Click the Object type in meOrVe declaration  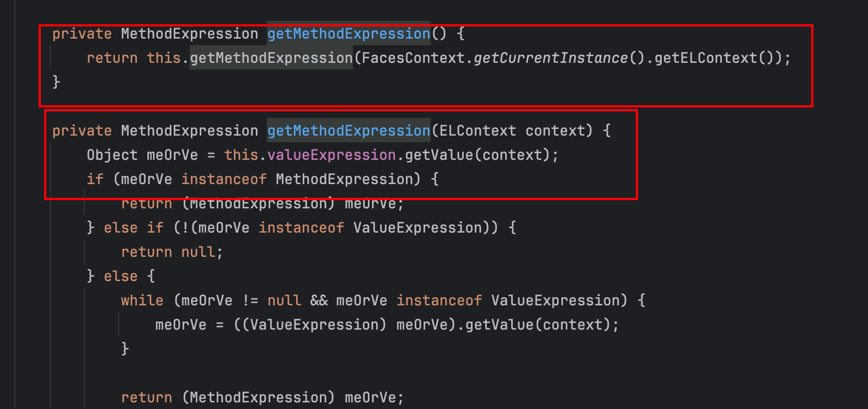[112, 155]
